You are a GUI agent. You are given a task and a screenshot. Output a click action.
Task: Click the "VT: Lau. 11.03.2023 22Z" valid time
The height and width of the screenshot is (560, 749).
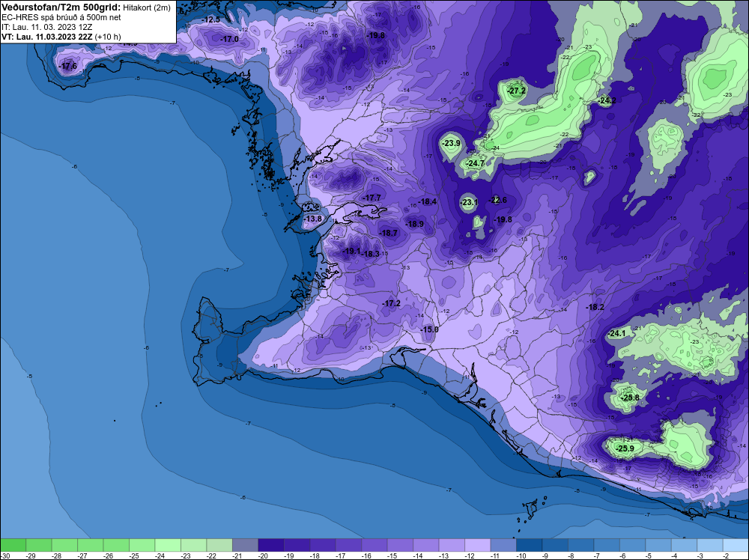pos(46,37)
